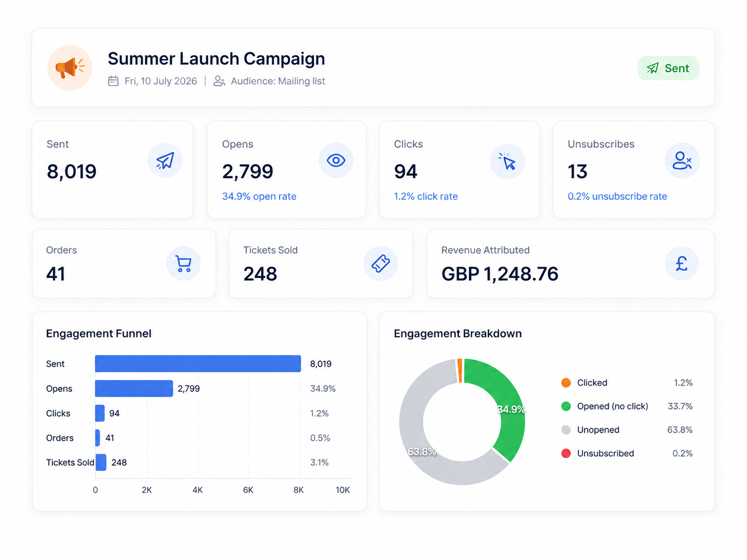The width and height of the screenshot is (747, 560).
Task: Click the paper plane icon in Sent card
Action: pos(165,160)
